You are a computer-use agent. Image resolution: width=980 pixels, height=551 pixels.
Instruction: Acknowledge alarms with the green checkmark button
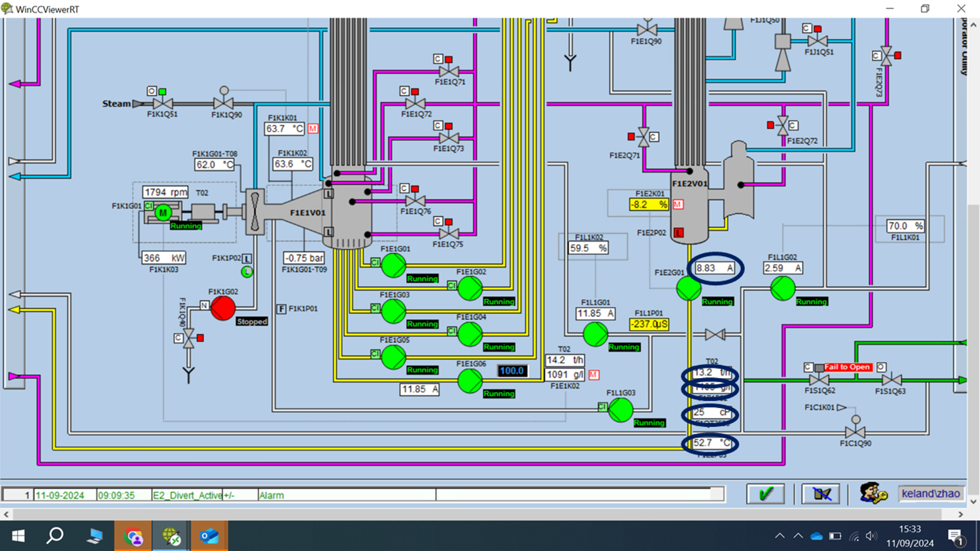(766, 494)
